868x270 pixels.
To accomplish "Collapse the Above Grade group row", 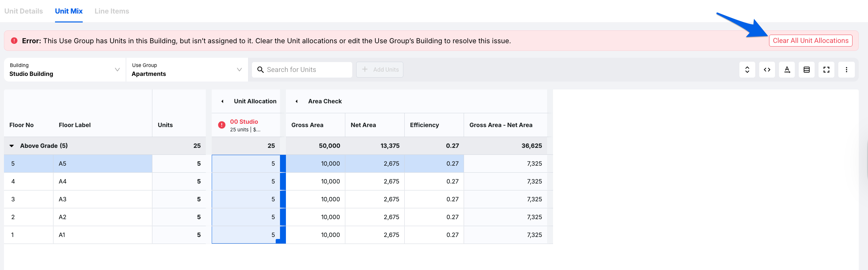I will point(12,146).
